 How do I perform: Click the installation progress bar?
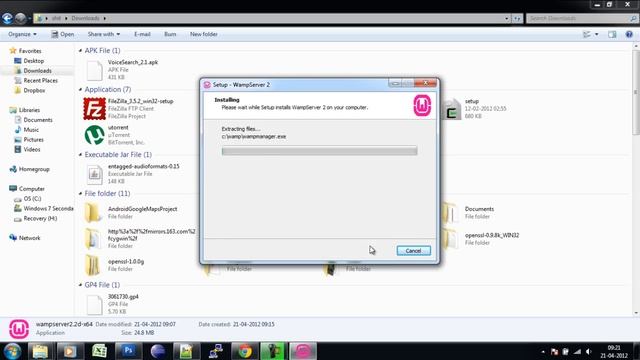(319, 151)
